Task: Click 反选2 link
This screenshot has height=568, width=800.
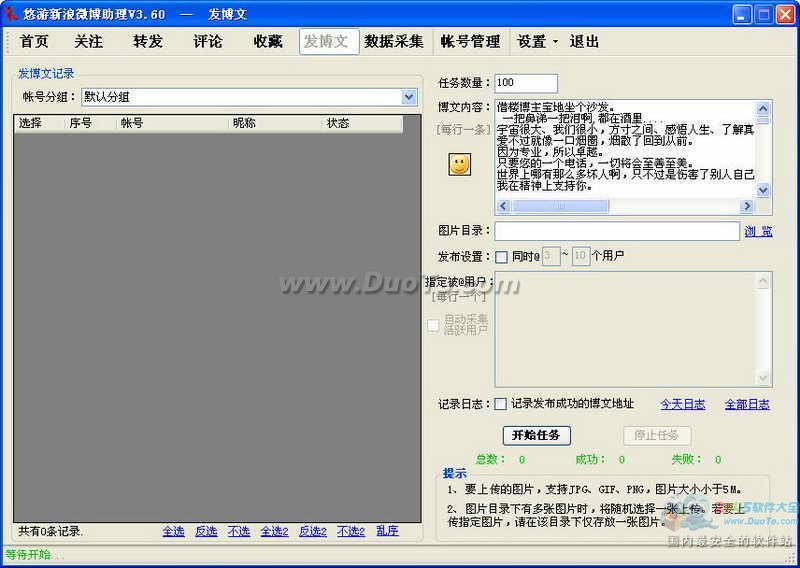Action: pyautogui.click(x=313, y=531)
